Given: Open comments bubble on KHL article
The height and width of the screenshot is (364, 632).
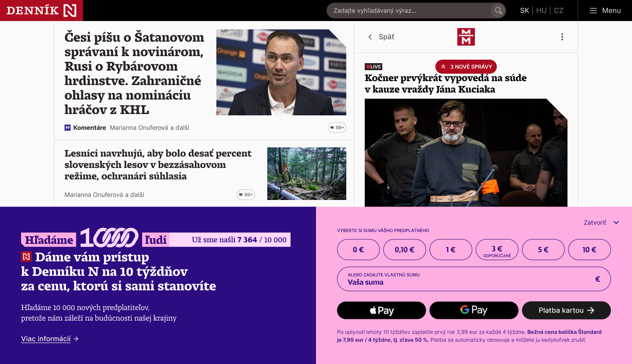Looking at the screenshot, I should point(337,128).
